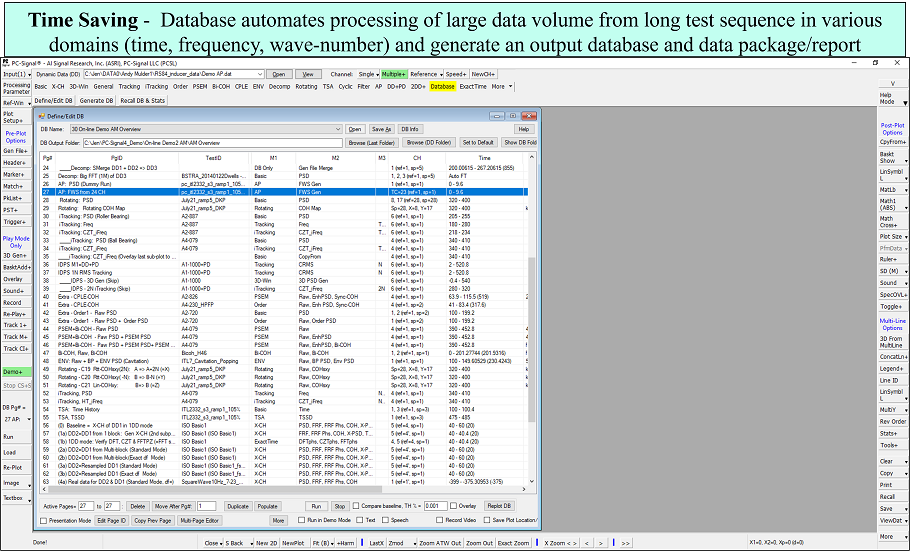Click the green Multiple+ channel button
Screen dimensions: 910x551
point(393,74)
